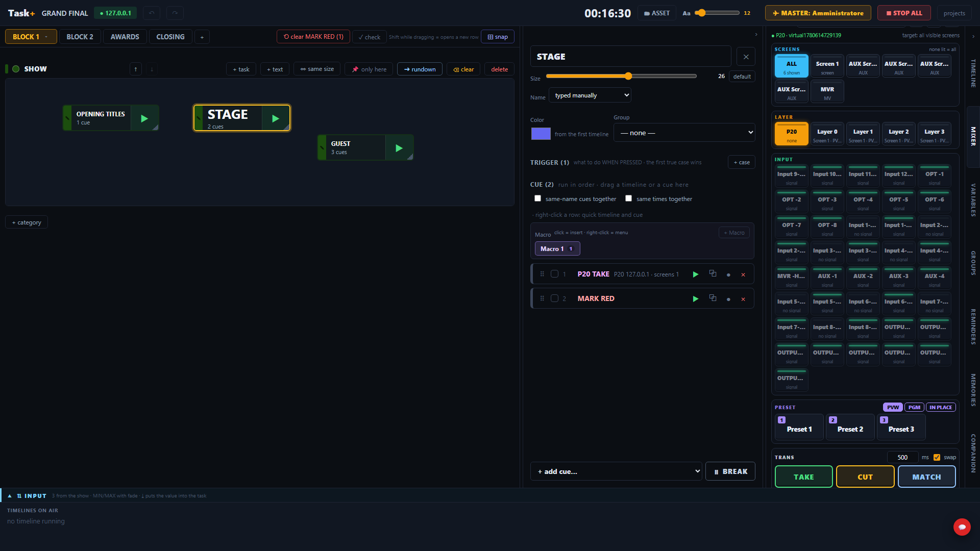Toggle the record dot on MARK RED row
This screenshot has height=551, width=980.
[x=728, y=299]
